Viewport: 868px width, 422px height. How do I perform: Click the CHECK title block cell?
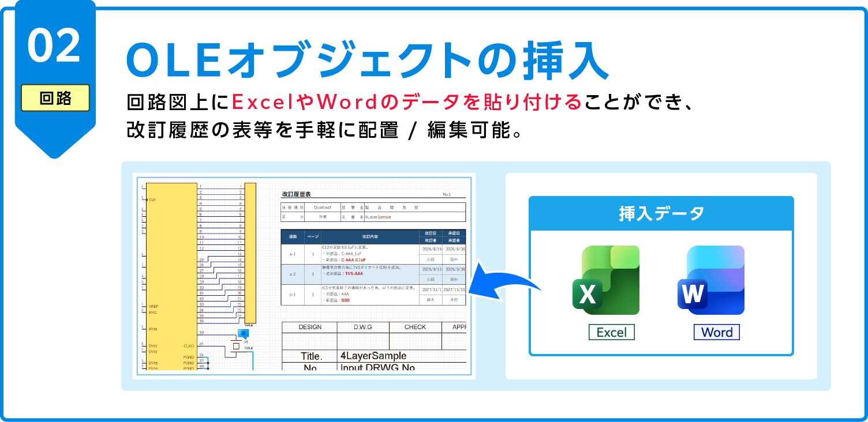tap(415, 327)
